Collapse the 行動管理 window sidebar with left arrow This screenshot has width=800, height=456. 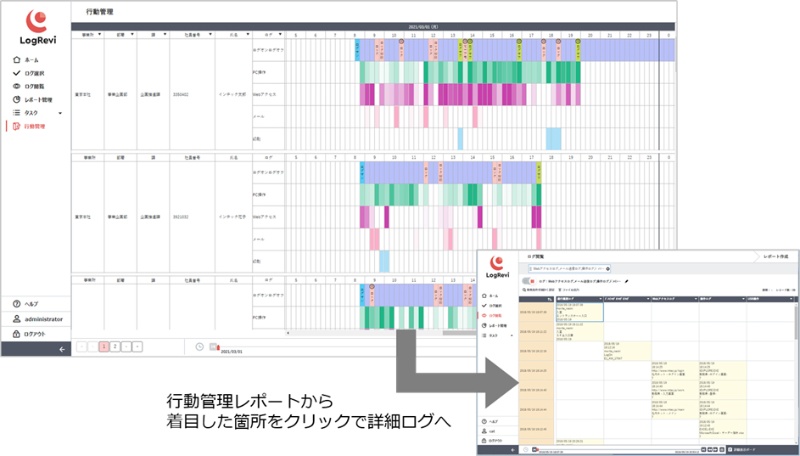[x=62, y=349]
